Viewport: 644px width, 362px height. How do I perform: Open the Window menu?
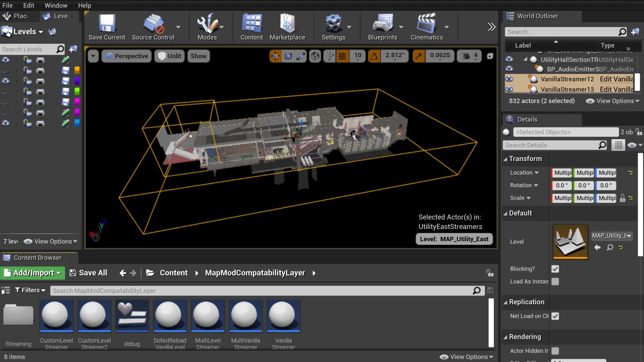point(56,5)
